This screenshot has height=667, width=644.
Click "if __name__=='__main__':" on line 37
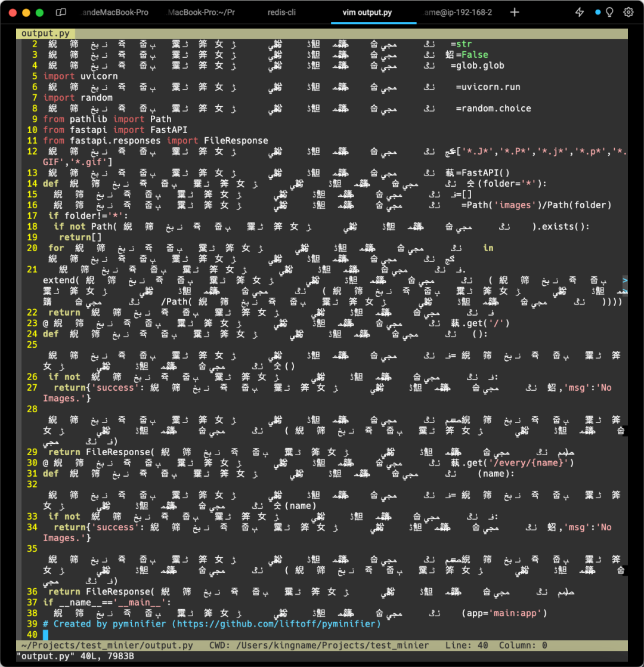[107, 603]
